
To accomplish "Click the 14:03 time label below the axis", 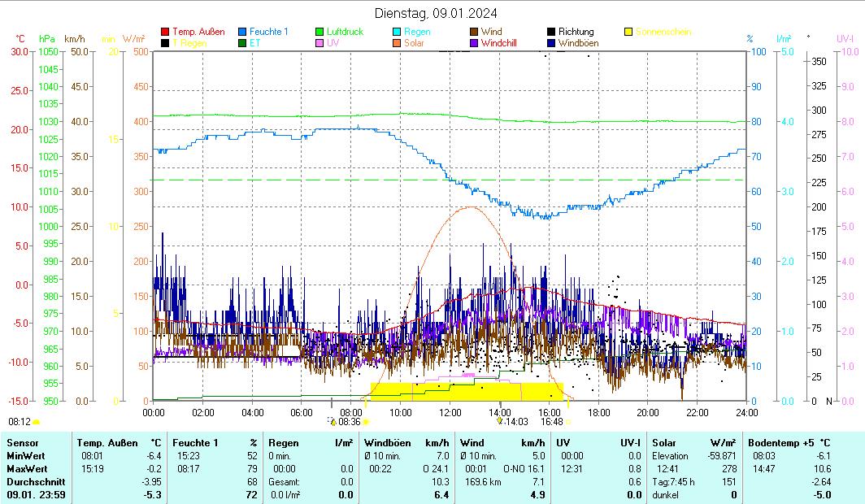I will (x=517, y=422).
